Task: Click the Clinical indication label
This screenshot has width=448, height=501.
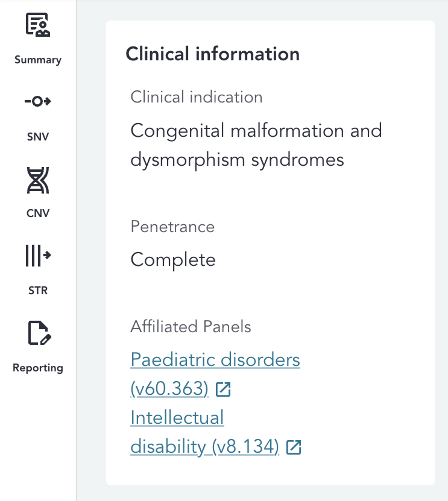Action: (x=196, y=97)
